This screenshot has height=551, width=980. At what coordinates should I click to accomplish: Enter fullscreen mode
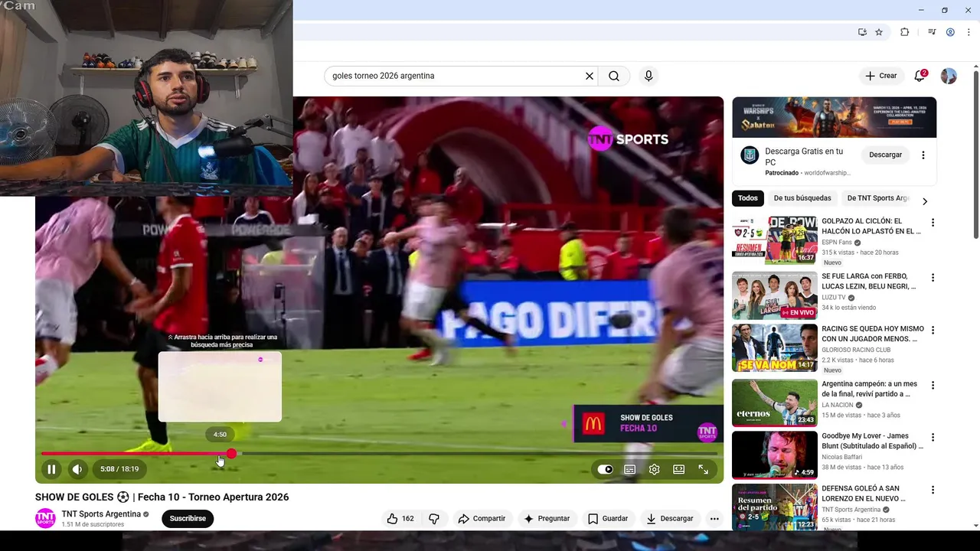click(x=704, y=469)
